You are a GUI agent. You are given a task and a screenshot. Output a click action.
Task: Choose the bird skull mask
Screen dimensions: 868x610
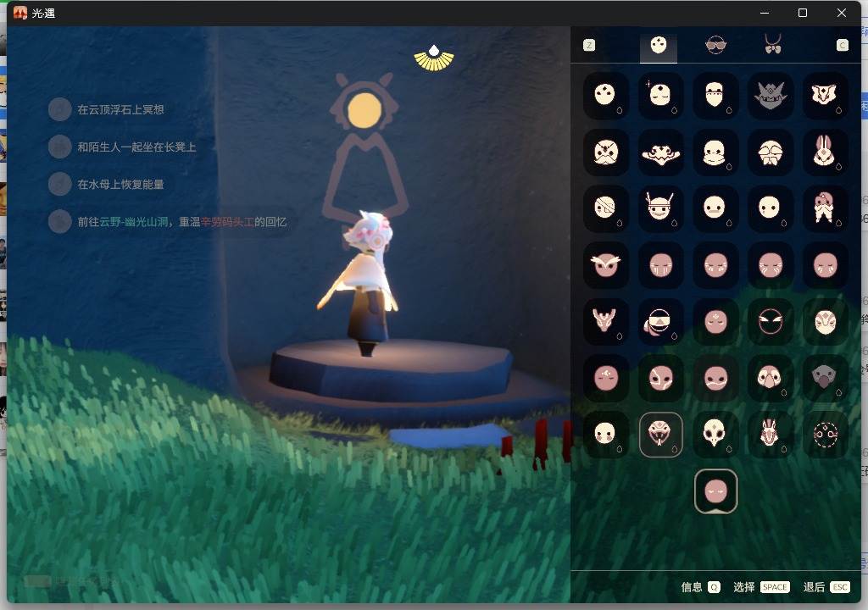tap(715, 434)
